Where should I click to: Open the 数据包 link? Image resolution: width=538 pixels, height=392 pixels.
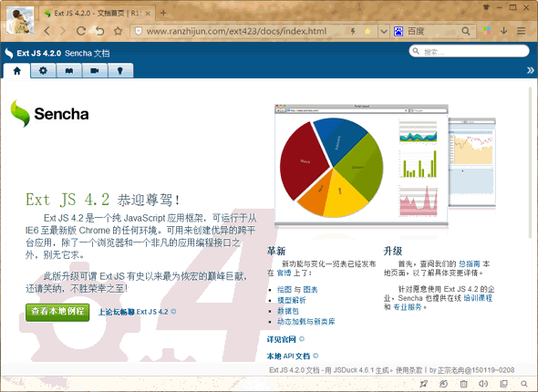(x=288, y=311)
